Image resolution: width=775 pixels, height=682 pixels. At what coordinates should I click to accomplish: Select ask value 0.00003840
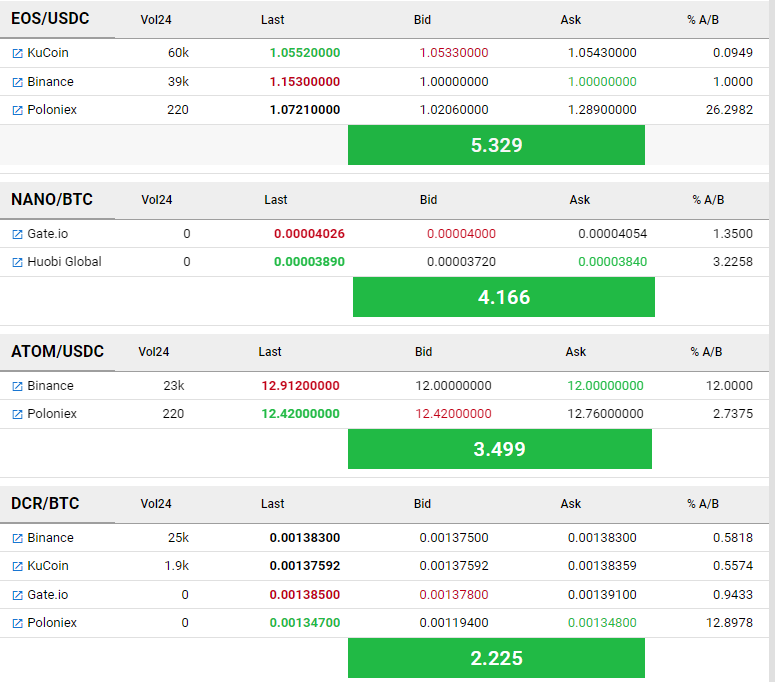[x=612, y=262]
